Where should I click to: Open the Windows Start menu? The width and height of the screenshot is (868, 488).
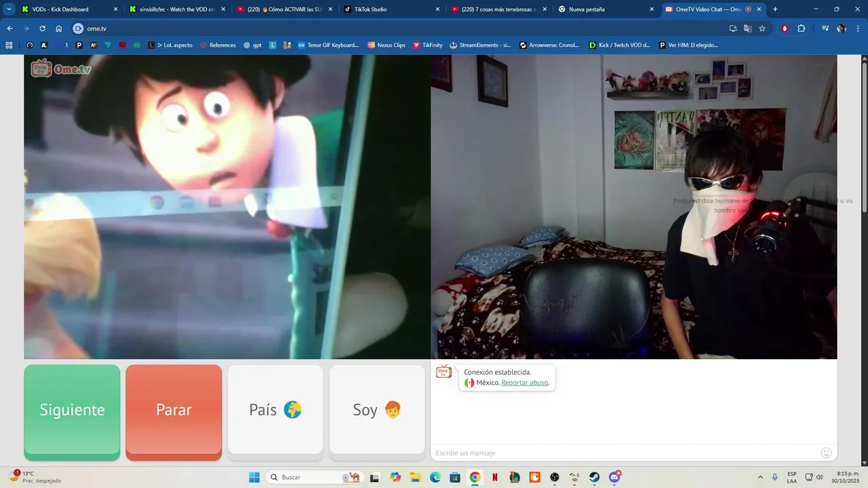click(x=254, y=477)
